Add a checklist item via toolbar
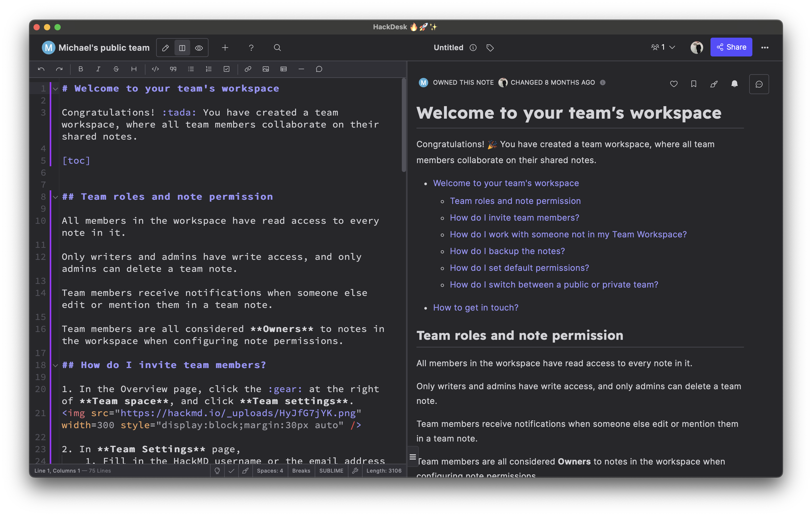Screen dimensions: 812x516 tap(227, 69)
